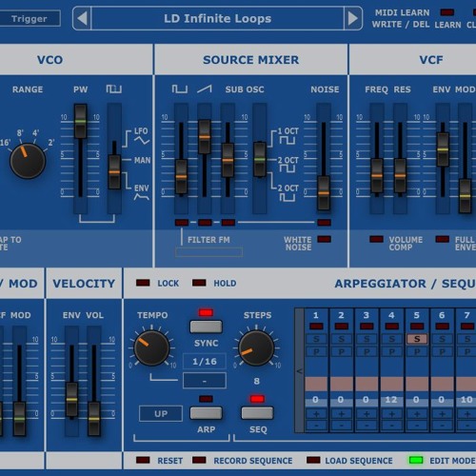Toggle the noise filter FM LED

coord(324,223)
